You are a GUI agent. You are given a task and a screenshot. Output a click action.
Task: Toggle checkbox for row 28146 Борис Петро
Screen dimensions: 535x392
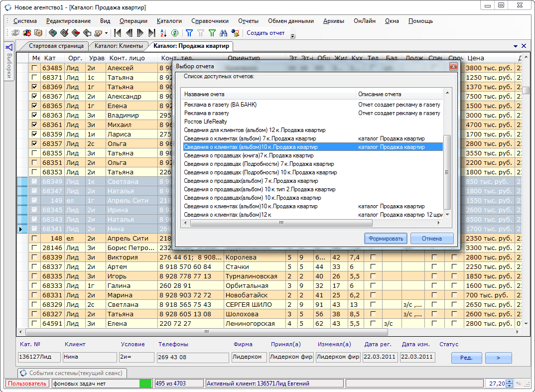[x=34, y=248]
